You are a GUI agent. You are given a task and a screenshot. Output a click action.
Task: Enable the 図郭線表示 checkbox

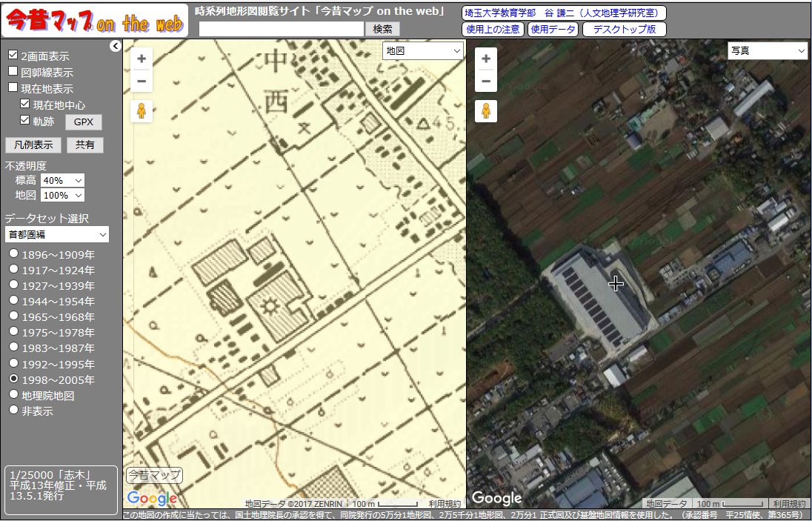tap(13, 71)
